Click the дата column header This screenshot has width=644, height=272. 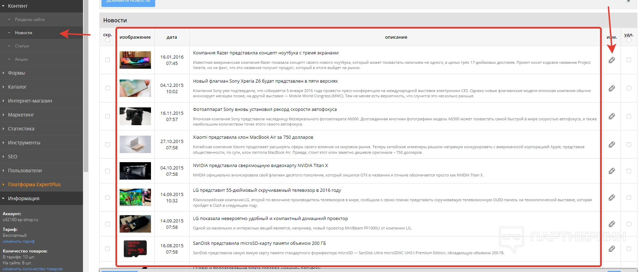(172, 37)
